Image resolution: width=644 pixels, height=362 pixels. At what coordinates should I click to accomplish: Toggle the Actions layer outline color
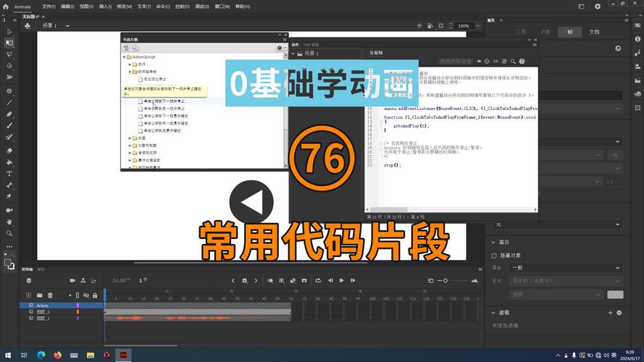point(78,306)
